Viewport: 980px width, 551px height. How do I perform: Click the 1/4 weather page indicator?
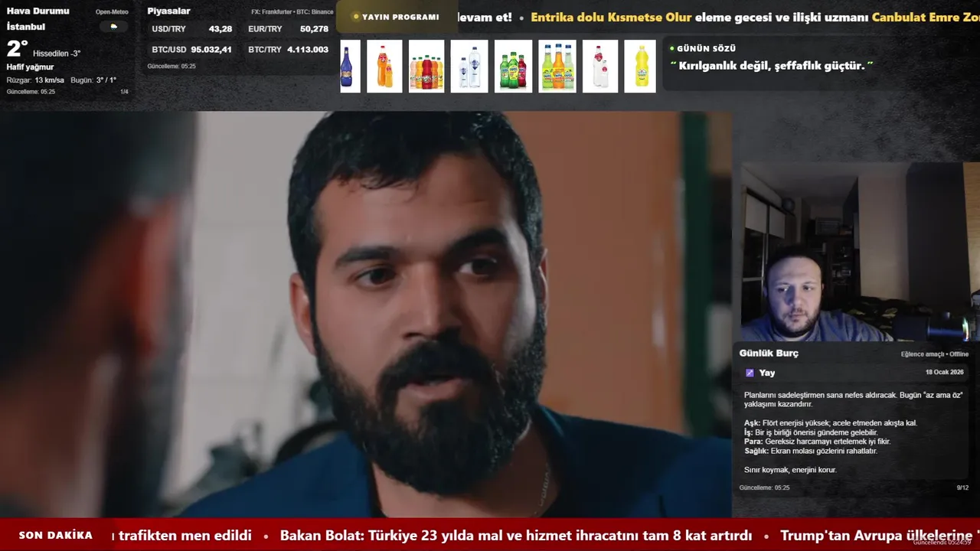pyautogui.click(x=124, y=92)
